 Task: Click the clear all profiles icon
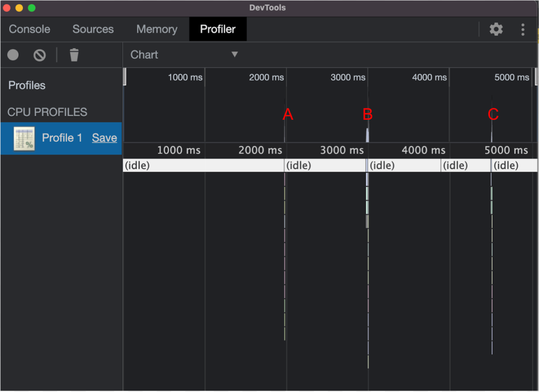[40, 55]
